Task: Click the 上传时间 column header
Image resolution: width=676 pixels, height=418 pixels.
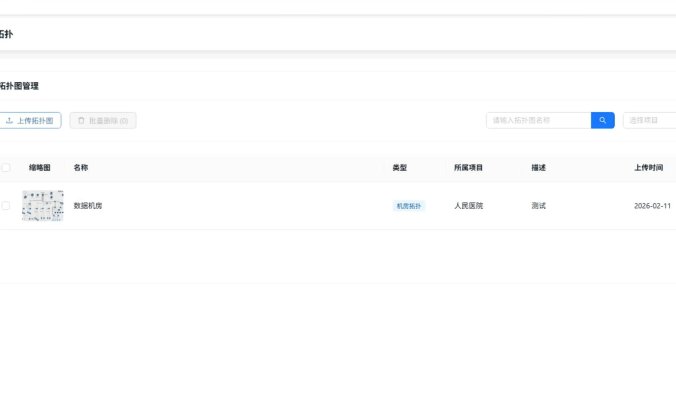Action: pos(648,168)
